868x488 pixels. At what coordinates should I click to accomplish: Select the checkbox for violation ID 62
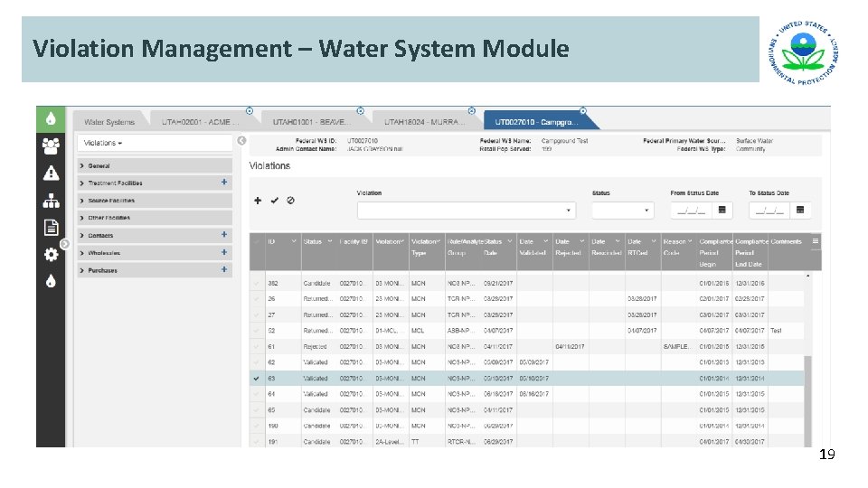pos(256,362)
